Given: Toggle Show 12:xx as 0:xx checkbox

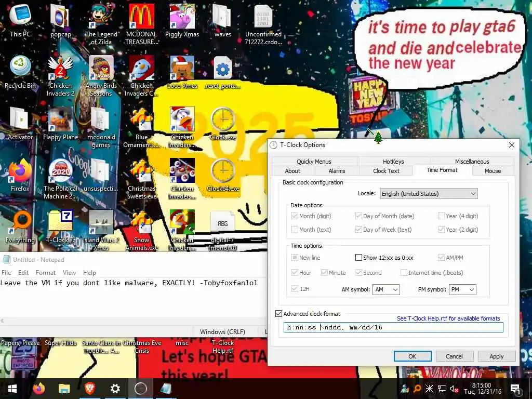Looking at the screenshot, I should point(358,258).
